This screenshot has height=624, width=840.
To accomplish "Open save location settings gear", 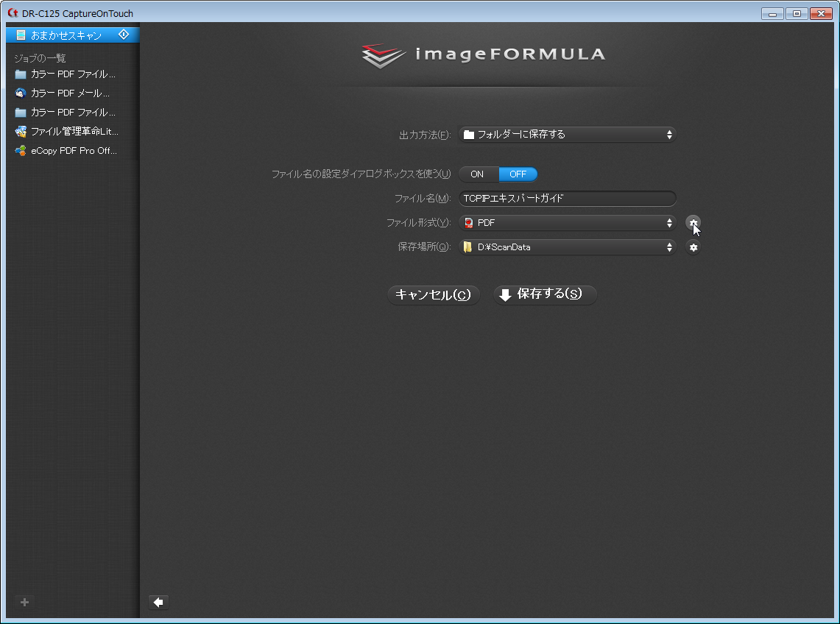I will click(x=693, y=247).
